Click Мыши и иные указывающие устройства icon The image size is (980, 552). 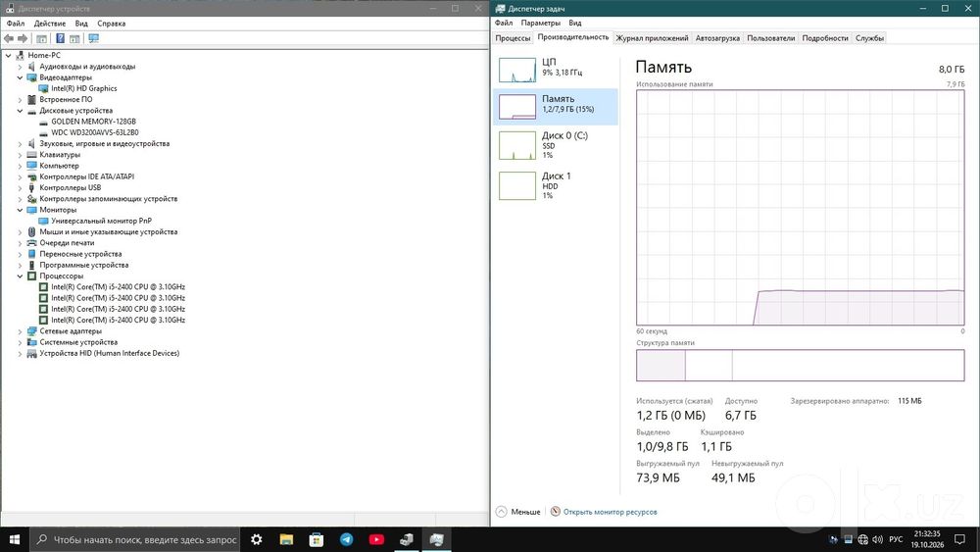pyautogui.click(x=32, y=232)
